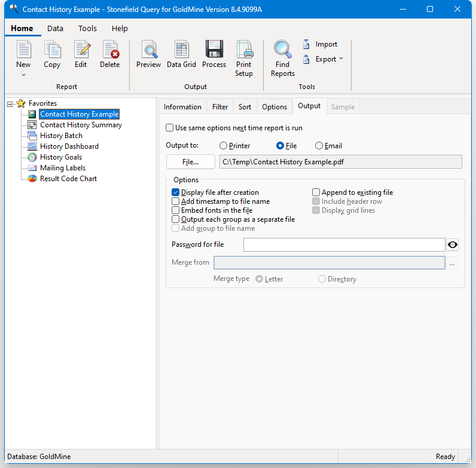The image size is (476, 468).
Task: Select Contact History Summary report
Action: coord(81,125)
